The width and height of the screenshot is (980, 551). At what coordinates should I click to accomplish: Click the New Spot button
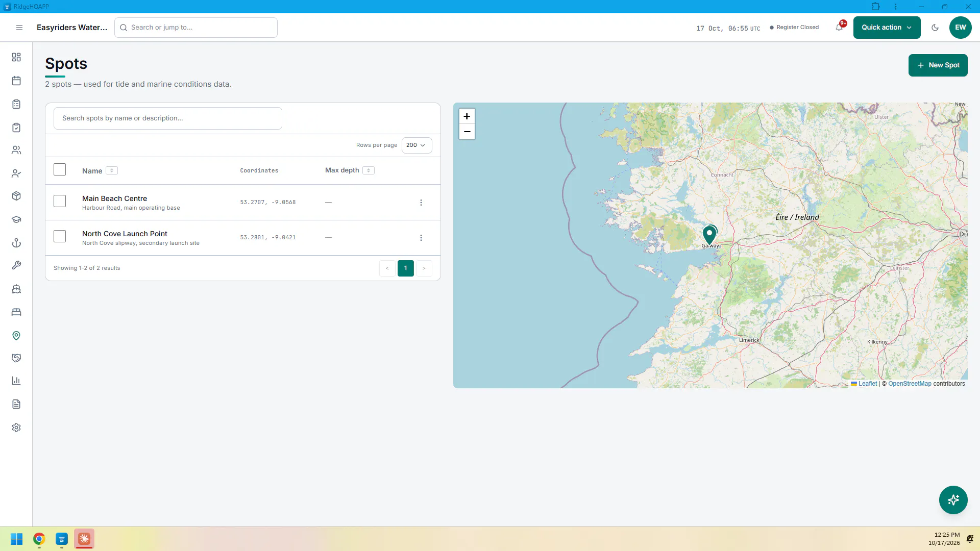pyautogui.click(x=938, y=65)
